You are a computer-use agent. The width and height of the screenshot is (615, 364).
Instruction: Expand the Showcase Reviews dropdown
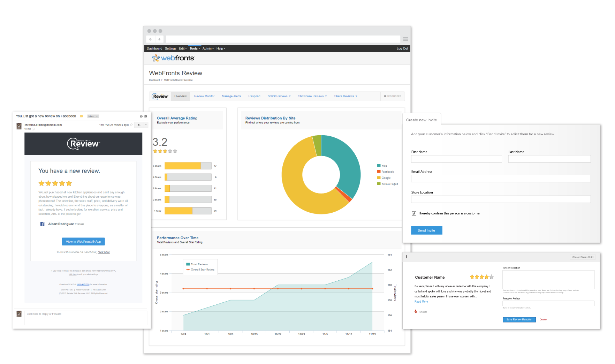[312, 96]
